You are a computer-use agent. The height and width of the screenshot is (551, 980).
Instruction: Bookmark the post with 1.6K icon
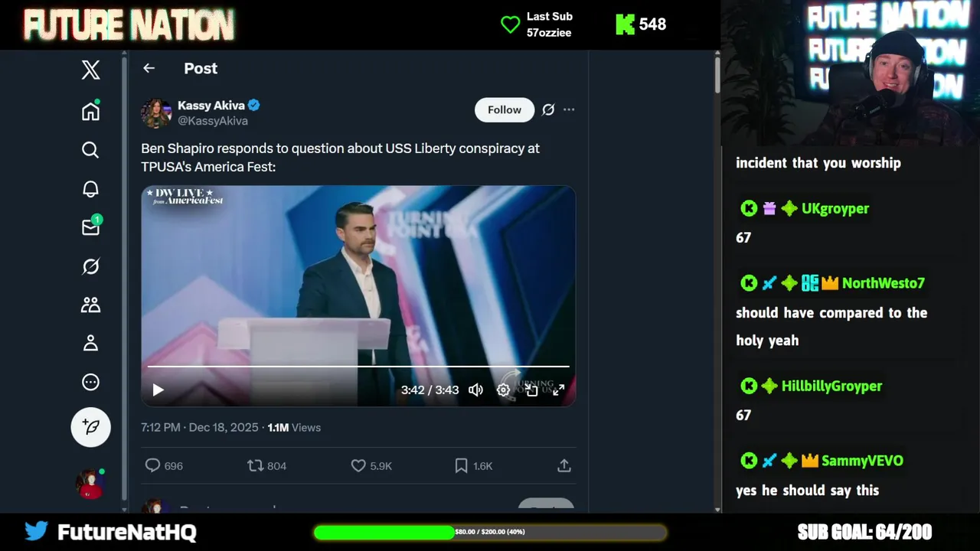tap(473, 465)
